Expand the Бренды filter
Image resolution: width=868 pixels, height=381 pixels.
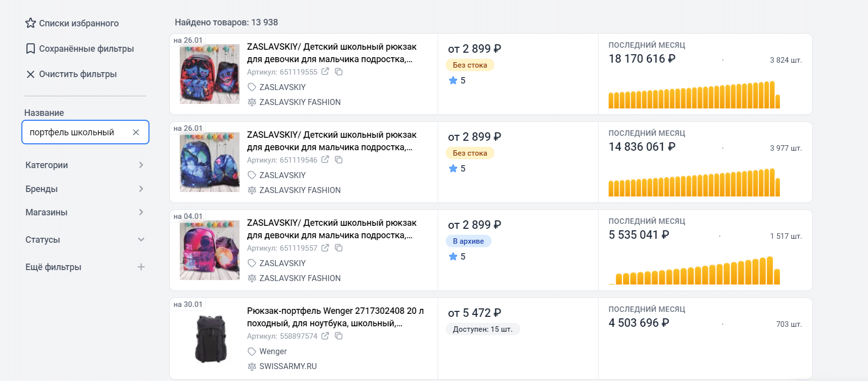coord(85,189)
